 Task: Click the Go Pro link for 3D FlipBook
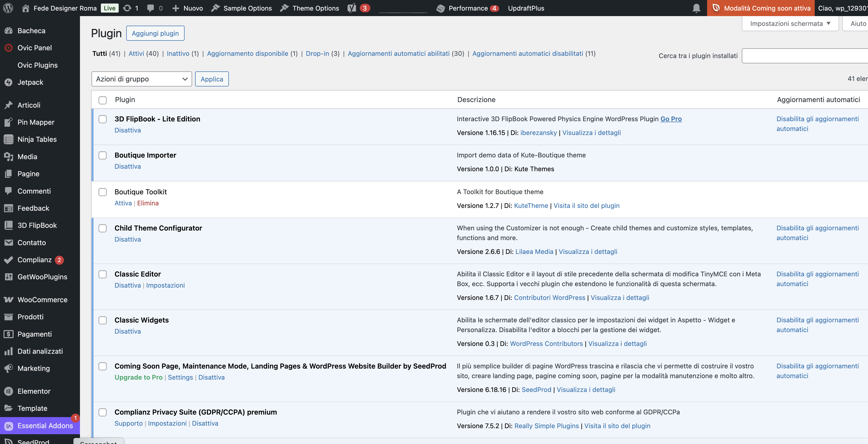[671, 119]
